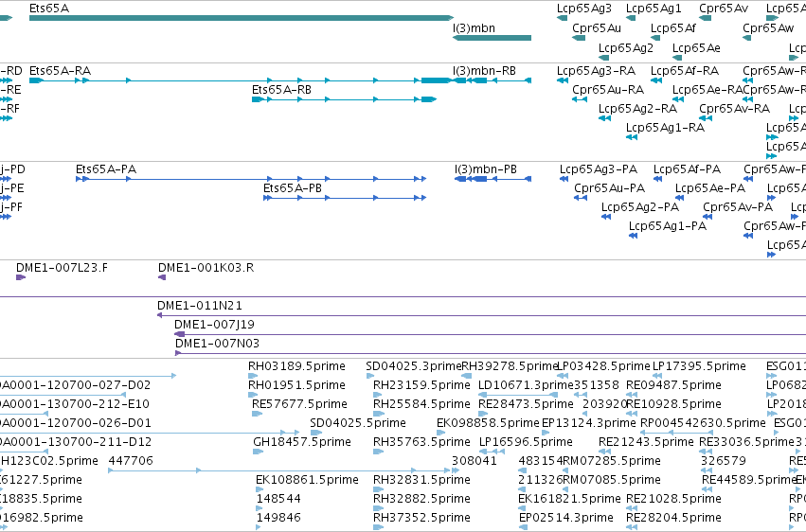Viewport: 806px width, 532px height.
Task: Select the Ets65A-PA protein label
Action: (106, 168)
